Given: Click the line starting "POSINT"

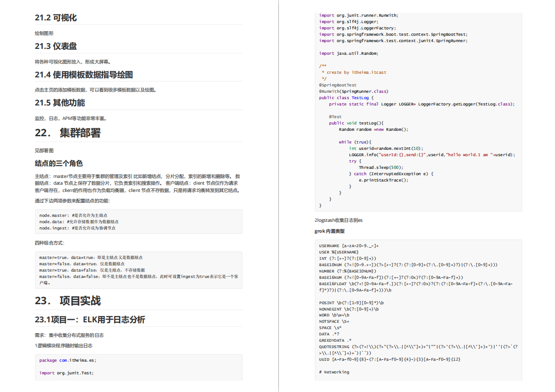Looking at the screenshot, I should point(351,303).
